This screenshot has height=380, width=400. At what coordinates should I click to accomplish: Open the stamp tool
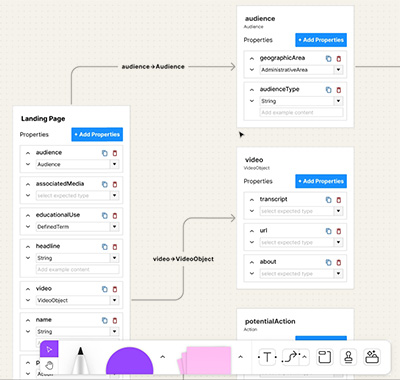click(348, 357)
